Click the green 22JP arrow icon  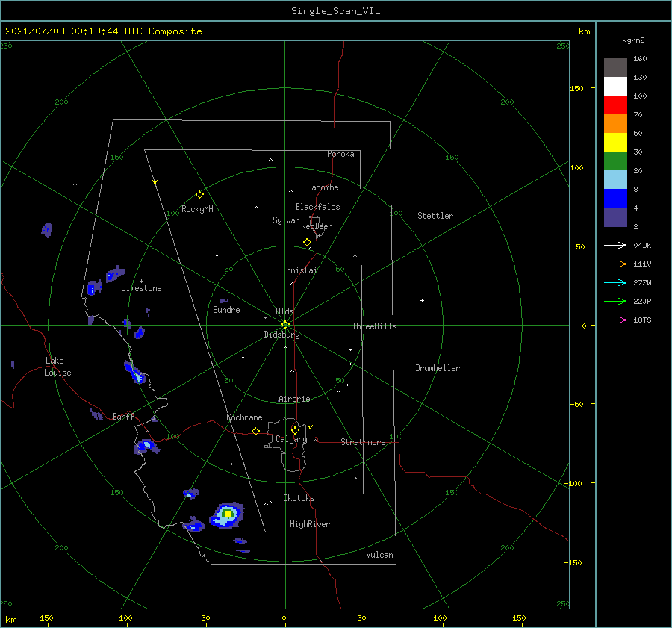pyautogui.click(x=615, y=302)
